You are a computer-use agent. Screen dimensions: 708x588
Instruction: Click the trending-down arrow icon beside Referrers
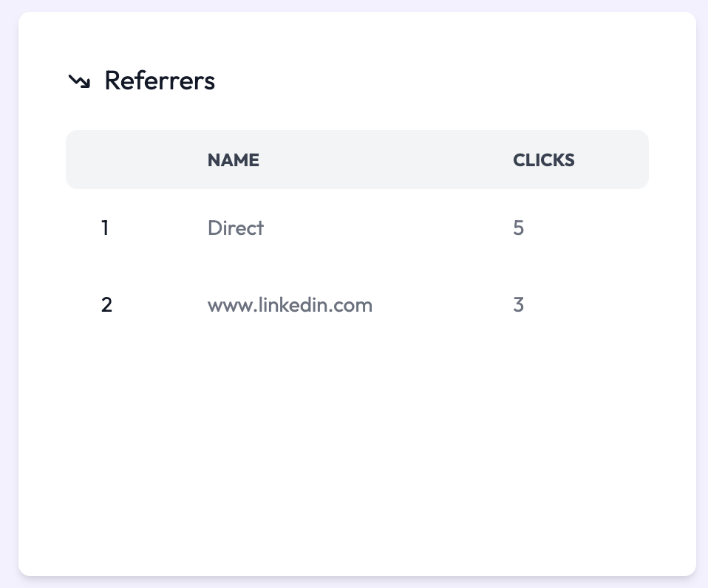click(80, 81)
